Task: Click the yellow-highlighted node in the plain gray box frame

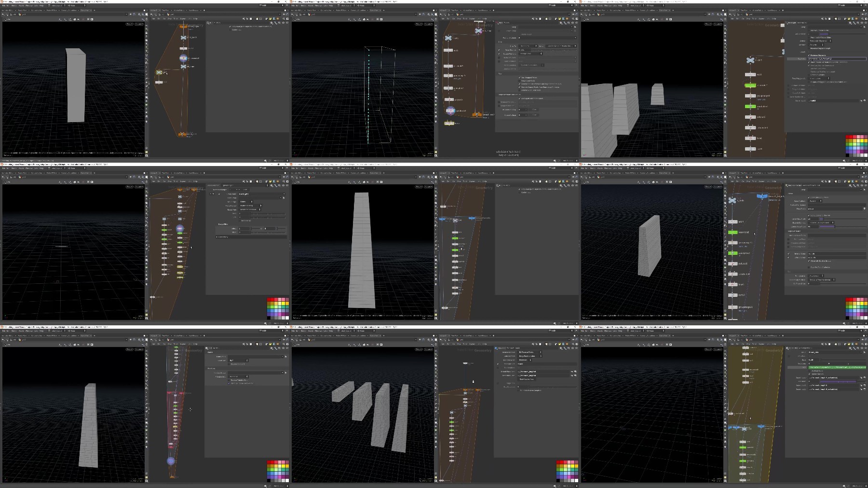Action: pyautogui.click(x=159, y=72)
